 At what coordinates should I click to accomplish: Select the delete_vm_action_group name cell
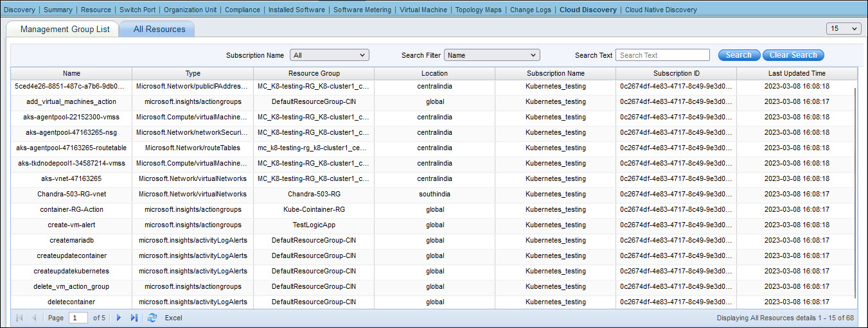(x=72, y=286)
